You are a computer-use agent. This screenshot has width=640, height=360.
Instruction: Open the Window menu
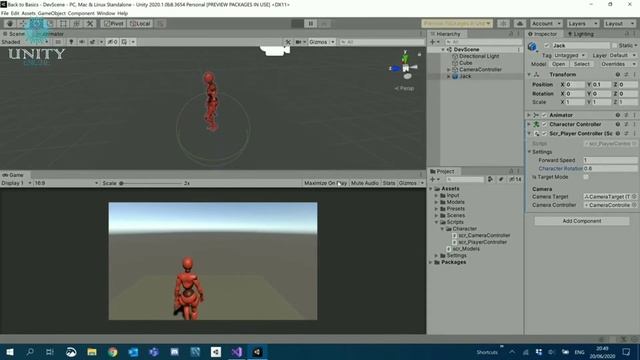(x=106, y=13)
